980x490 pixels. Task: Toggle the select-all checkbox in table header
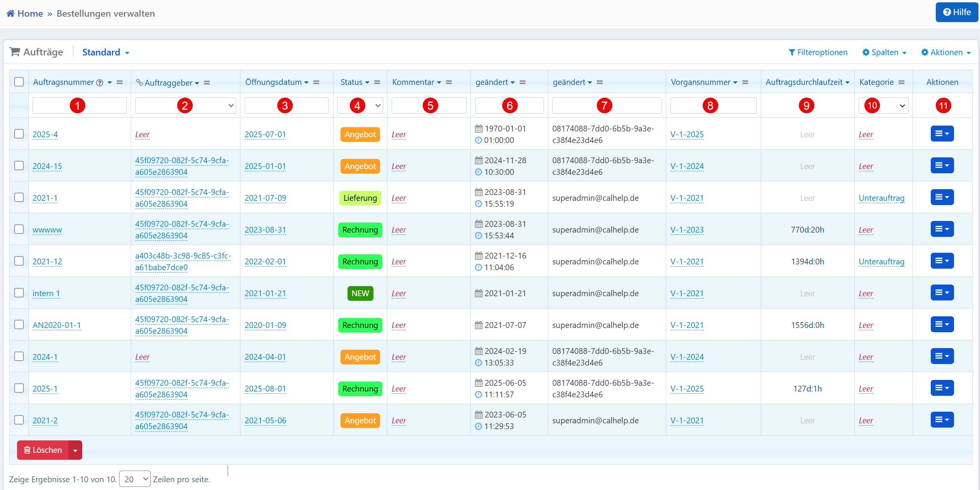coord(19,82)
